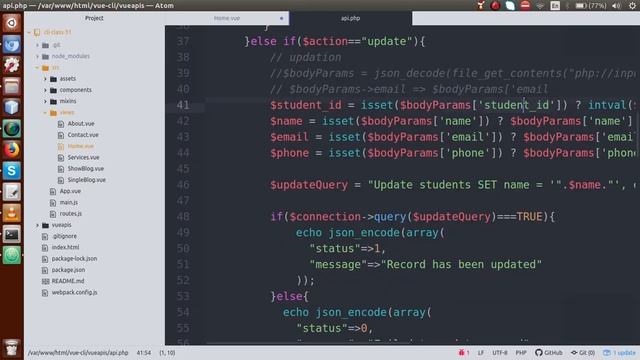Open index.html in the tree
The height and width of the screenshot is (360, 640).
coord(65,247)
